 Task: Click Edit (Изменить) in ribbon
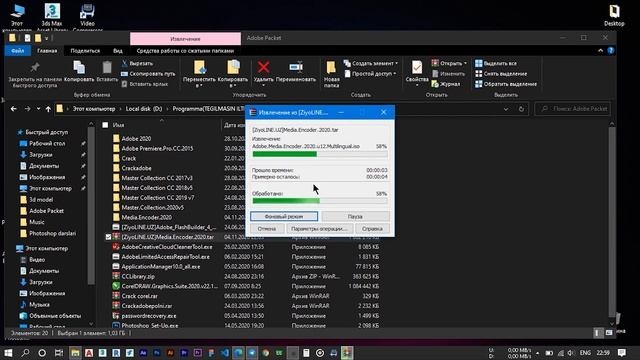pos(448,74)
